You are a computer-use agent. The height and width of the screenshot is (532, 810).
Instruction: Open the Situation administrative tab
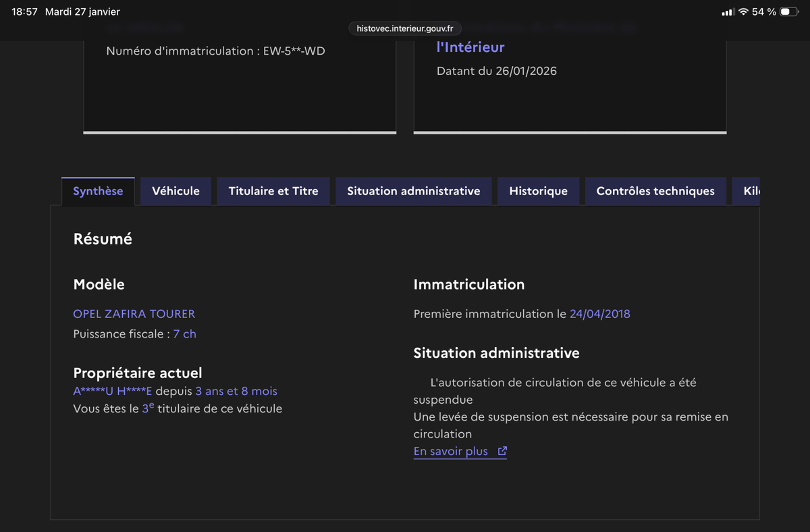click(414, 191)
